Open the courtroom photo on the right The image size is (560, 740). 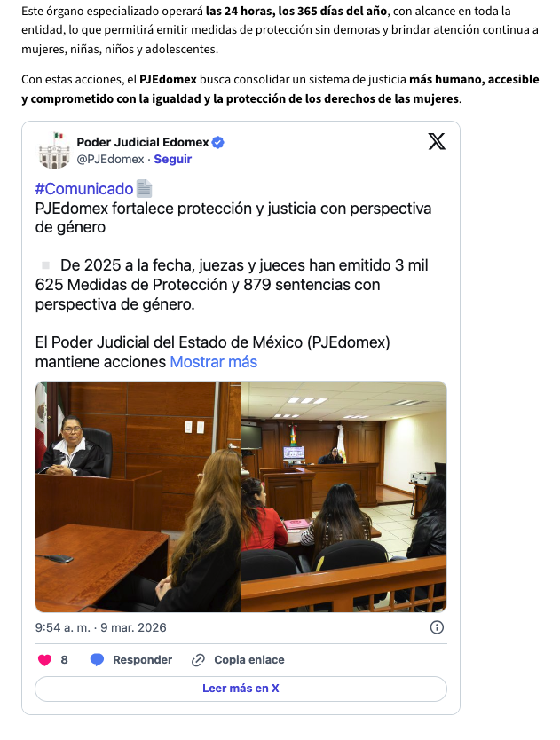pyautogui.click(x=344, y=497)
